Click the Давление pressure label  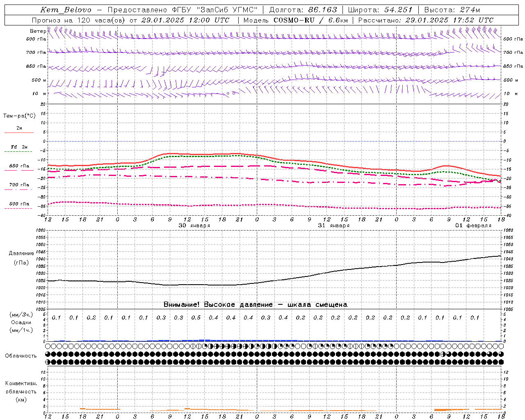[x=21, y=253]
